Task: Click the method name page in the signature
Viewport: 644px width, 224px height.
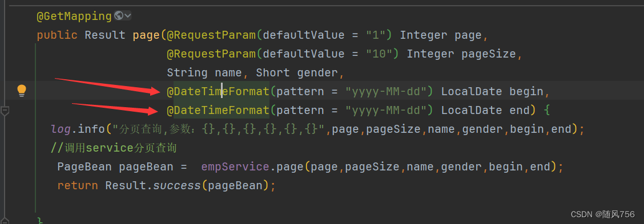Action: (146, 35)
